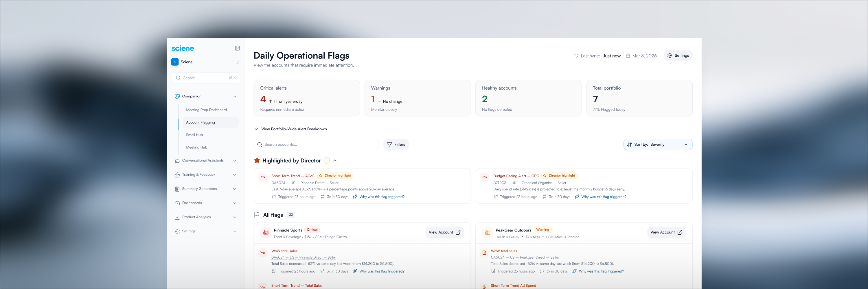This screenshot has width=868, height=289.
Task: Click the Sciene logo
Action: 183,49
